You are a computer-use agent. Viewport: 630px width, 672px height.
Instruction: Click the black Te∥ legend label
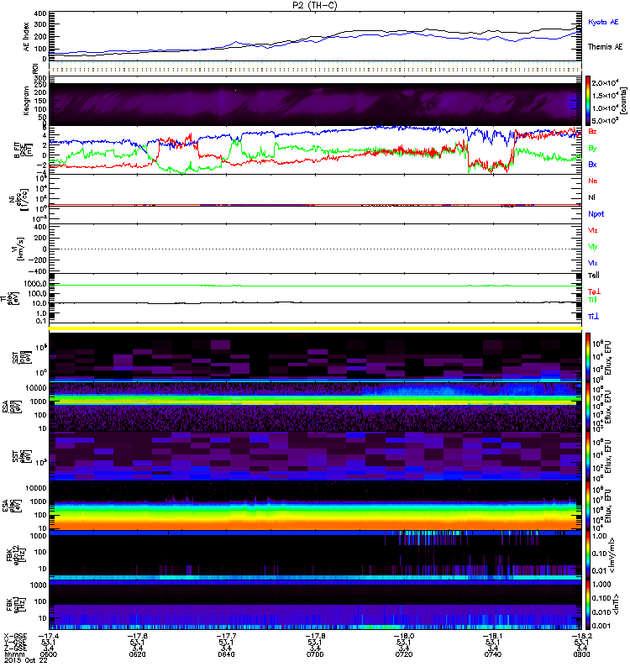click(x=594, y=276)
